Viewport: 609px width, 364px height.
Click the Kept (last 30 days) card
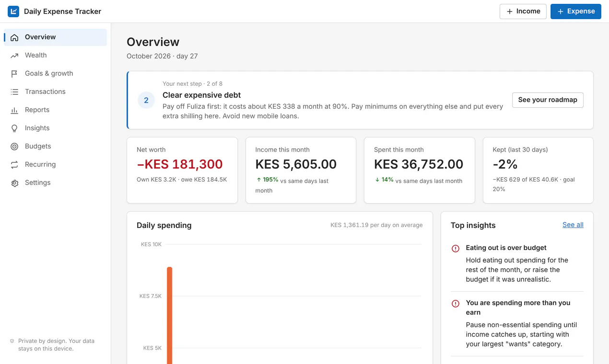538,170
